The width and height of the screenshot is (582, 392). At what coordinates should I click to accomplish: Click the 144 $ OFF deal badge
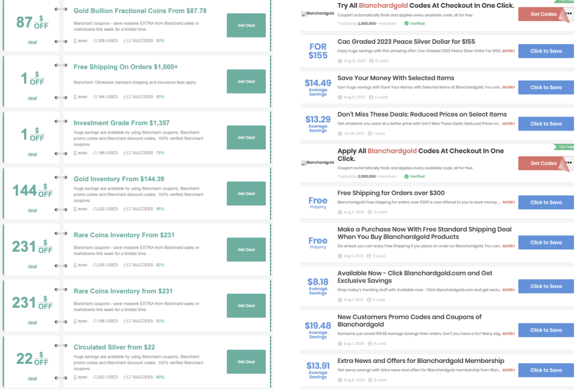[33, 190]
